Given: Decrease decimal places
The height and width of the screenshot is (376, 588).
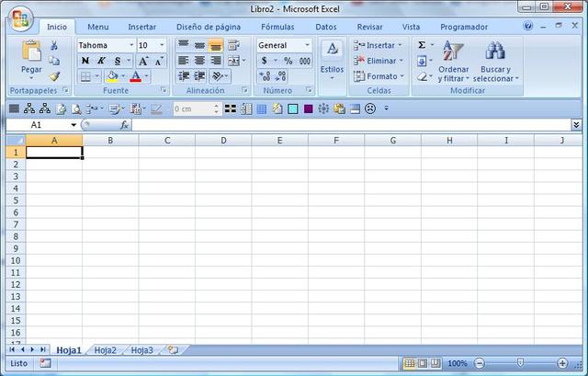Looking at the screenshot, I should click(x=280, y=76).
